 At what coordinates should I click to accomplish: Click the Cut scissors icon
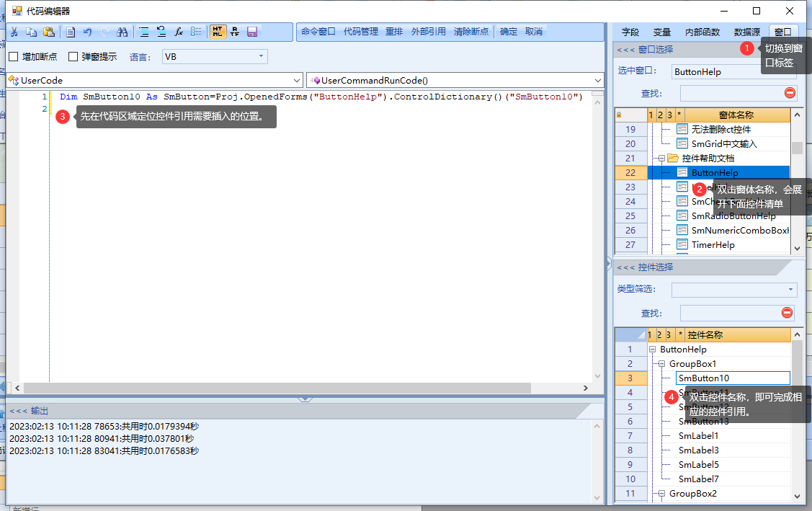tap(14, 32)
